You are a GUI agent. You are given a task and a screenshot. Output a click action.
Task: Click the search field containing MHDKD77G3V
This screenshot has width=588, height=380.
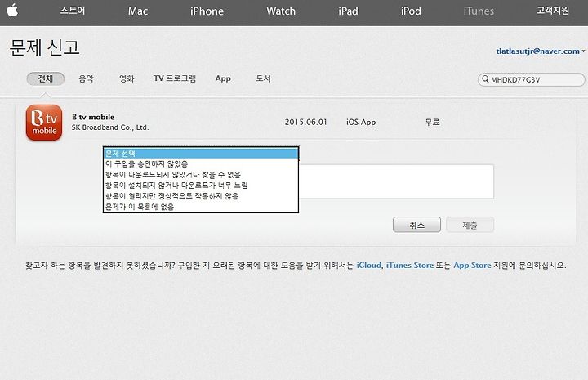click(531, 79)
